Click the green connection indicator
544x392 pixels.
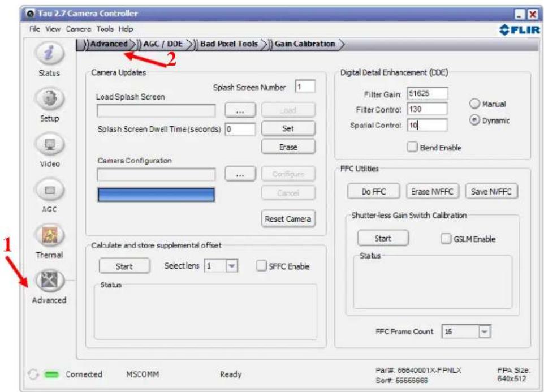tap(51, 374)
